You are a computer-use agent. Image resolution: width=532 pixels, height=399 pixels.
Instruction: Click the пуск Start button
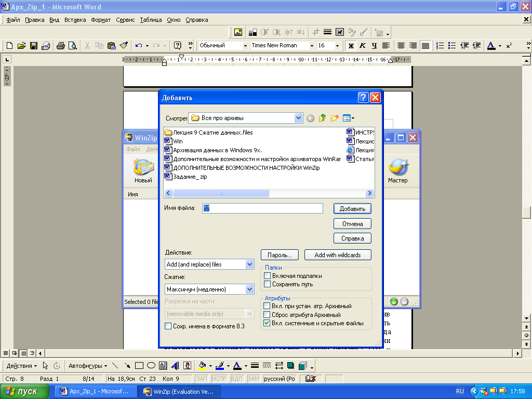pyautogui.click(x=24, y=391)
